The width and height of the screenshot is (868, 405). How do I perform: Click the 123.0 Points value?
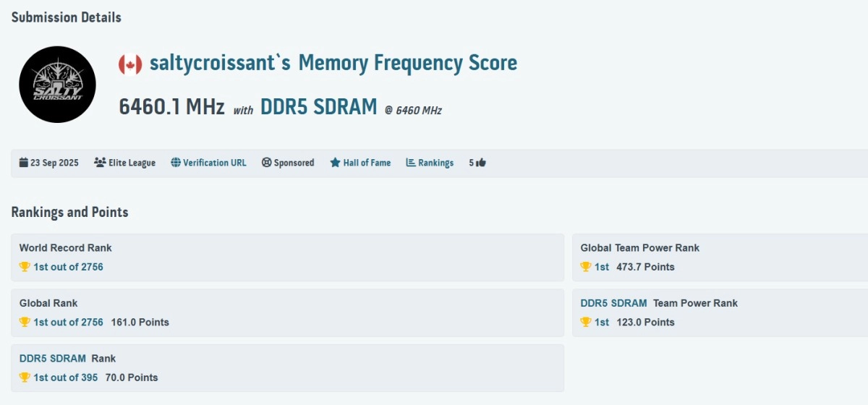645,322
